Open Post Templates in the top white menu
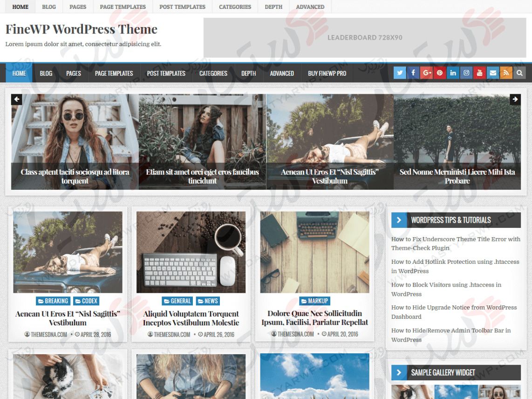Screen dimensions: 532x399 (x=182, y=7)
